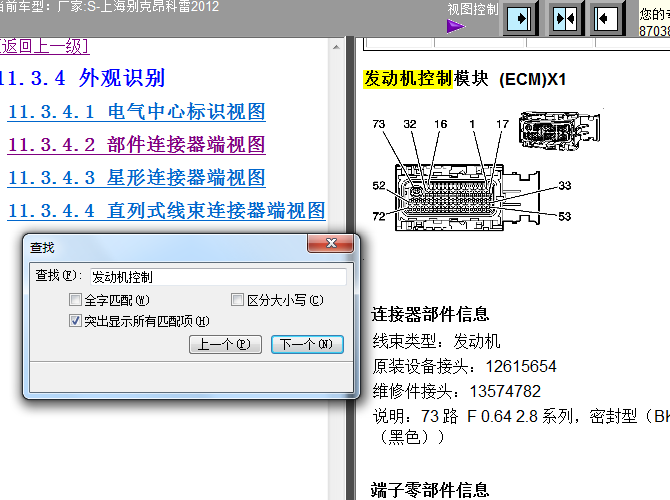Click the vehicle model text 上海别克昂科雷2012
This screenshot has height=500, width=670.
(159, 6)
